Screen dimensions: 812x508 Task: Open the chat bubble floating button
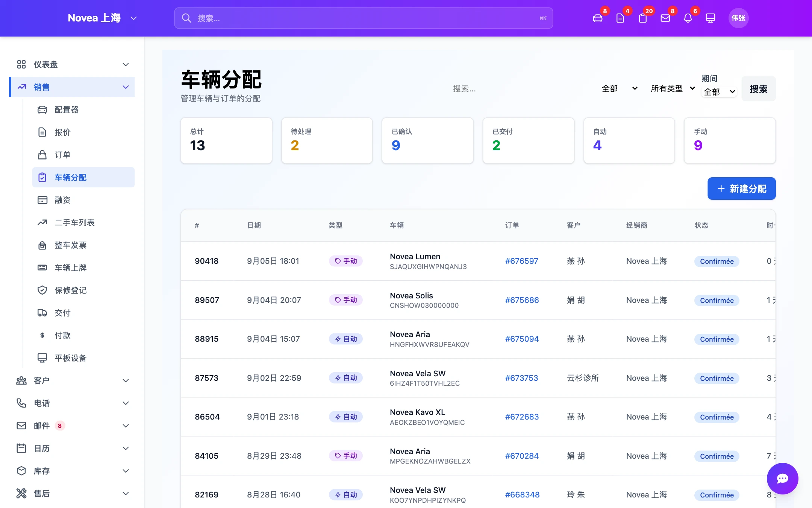click(x=782, y=478)
